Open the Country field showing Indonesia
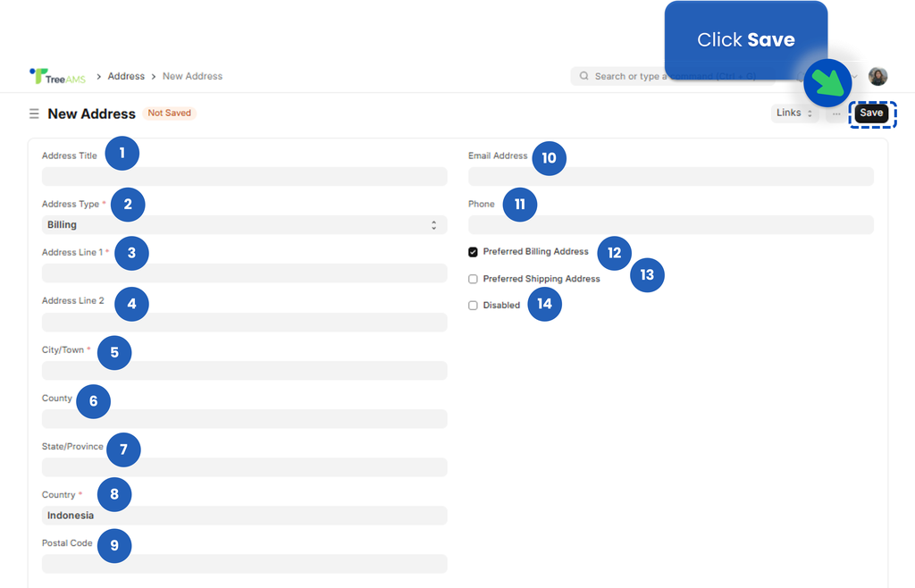The image size is (915, 588). (x=244, y=516)
